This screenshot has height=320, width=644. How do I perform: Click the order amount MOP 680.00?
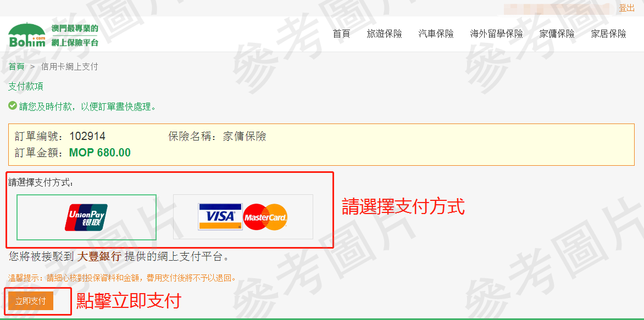(100, 153)
